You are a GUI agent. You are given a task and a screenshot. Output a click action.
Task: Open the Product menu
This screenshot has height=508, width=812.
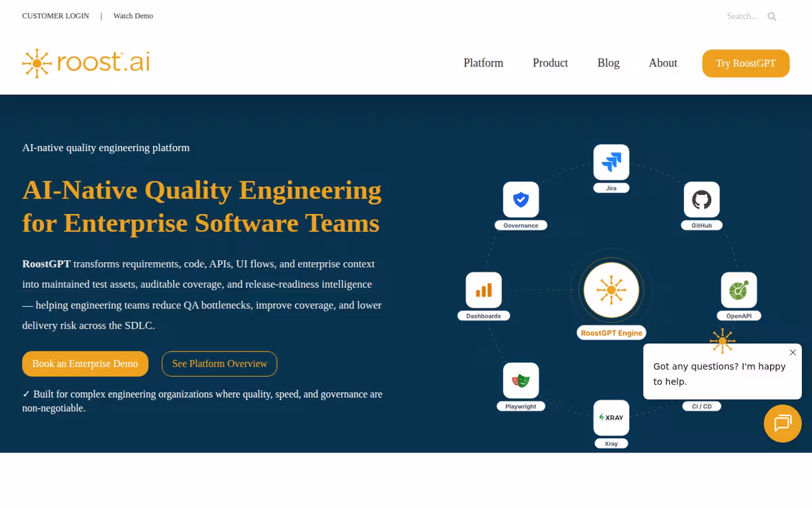pyautogui.click(x=550, y=63)
